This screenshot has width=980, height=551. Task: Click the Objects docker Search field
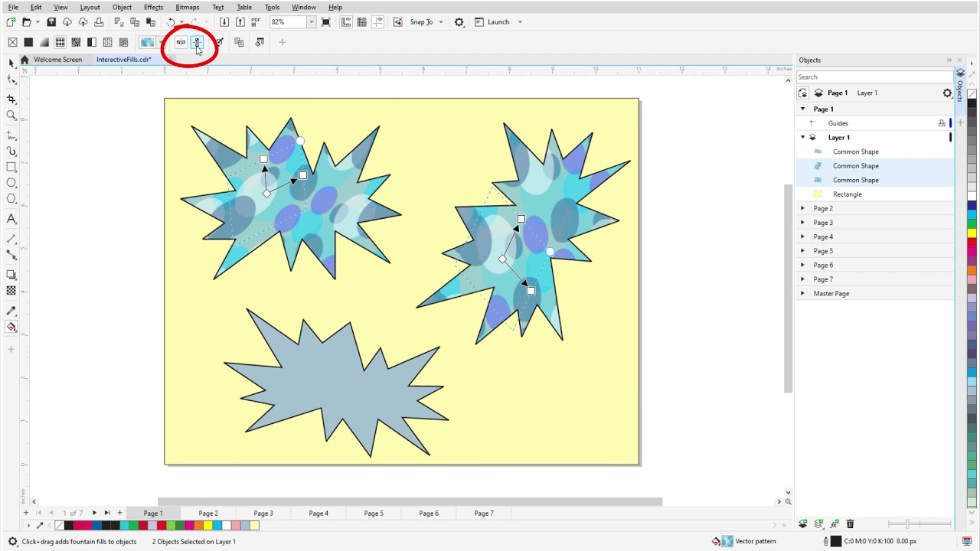874,77
